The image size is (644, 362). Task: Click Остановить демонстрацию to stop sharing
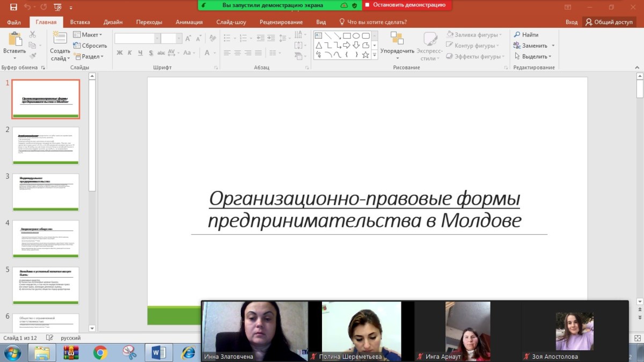(407, 5)
